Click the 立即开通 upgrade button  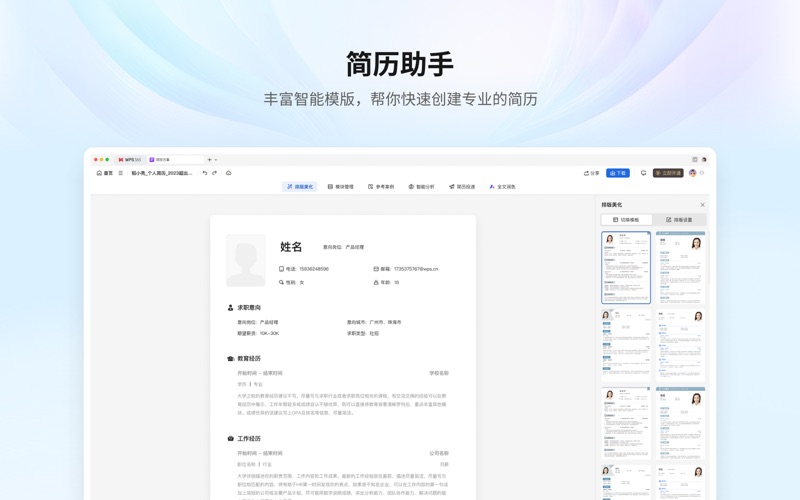pos(668,173)
